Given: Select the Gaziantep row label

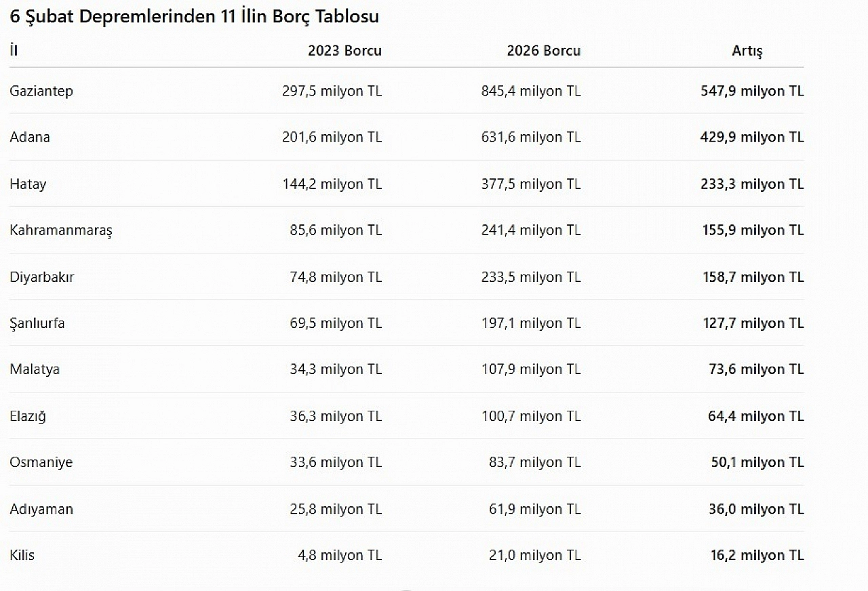Looking at the screenshot, I should (41, 91).
